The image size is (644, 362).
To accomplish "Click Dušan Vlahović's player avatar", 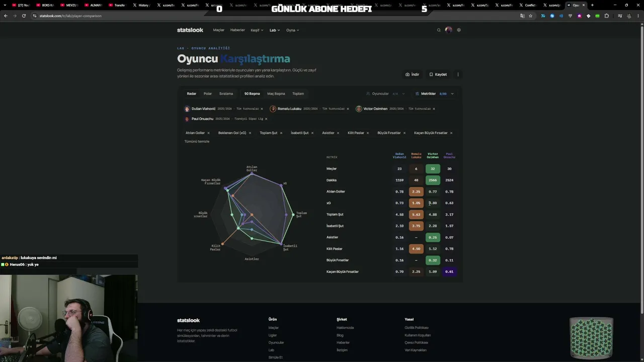I will pos(187,109).
